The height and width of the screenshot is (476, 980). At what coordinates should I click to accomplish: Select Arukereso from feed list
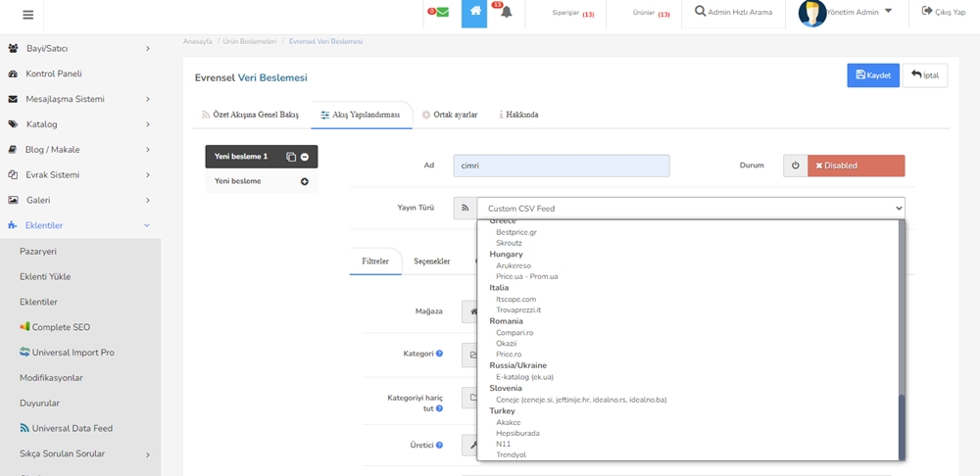tap(514, 265)
